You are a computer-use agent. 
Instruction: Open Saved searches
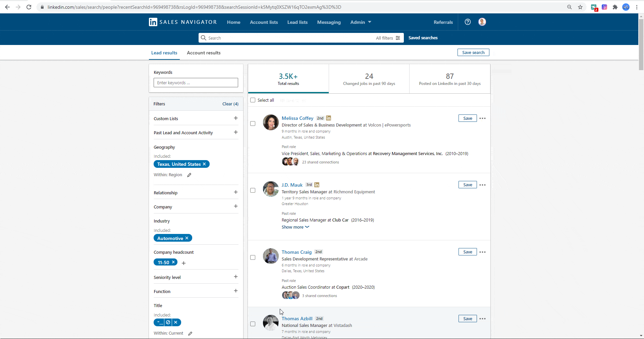423,38
